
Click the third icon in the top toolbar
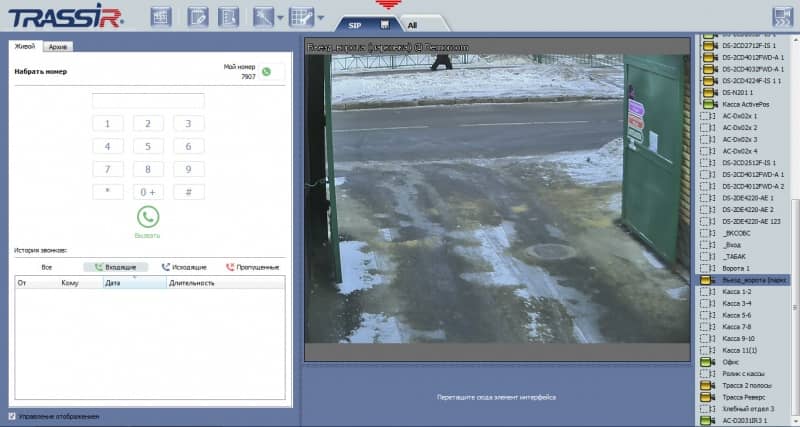(x=228, y=17)
